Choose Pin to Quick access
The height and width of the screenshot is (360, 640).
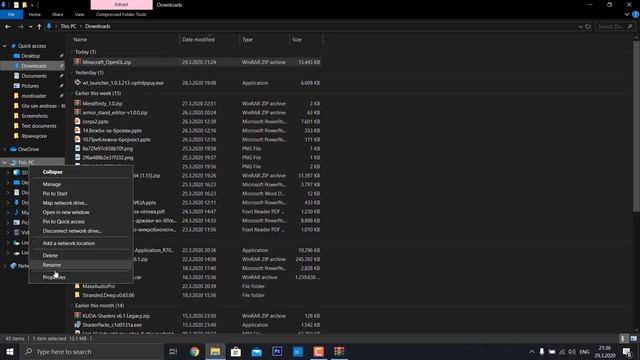pyautogui.click(x=81, y=222)
